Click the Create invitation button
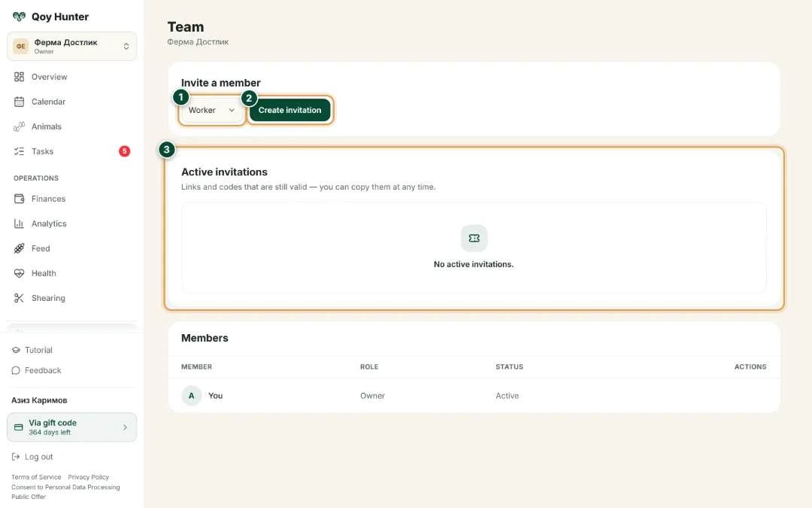812x508 pixels. (290, 110)
